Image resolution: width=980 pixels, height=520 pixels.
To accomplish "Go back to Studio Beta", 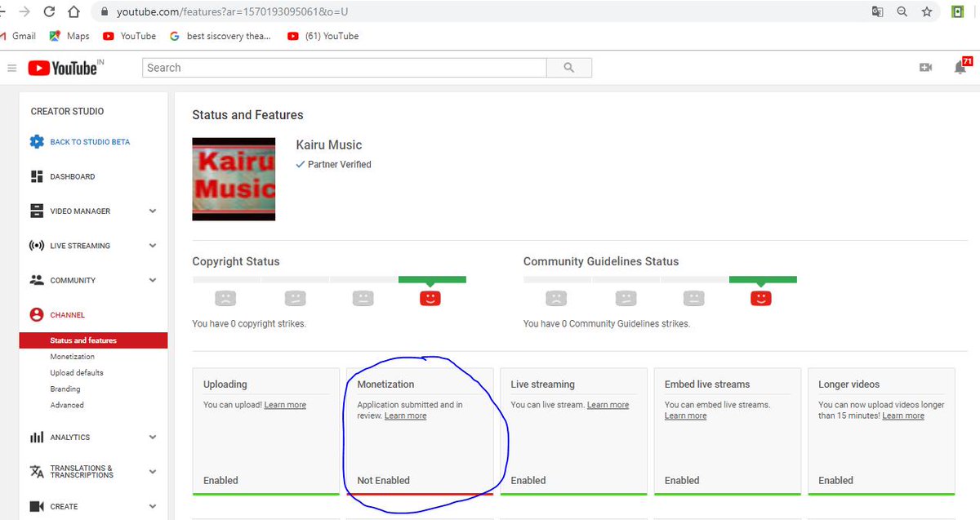I will (x=90, y=142).
